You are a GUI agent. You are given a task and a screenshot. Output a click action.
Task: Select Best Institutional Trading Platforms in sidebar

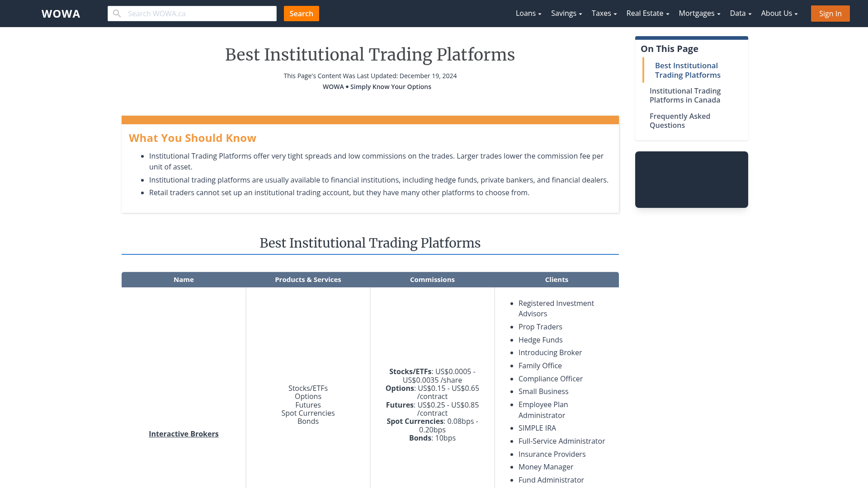pyautogui.click(x=688, y=70)
